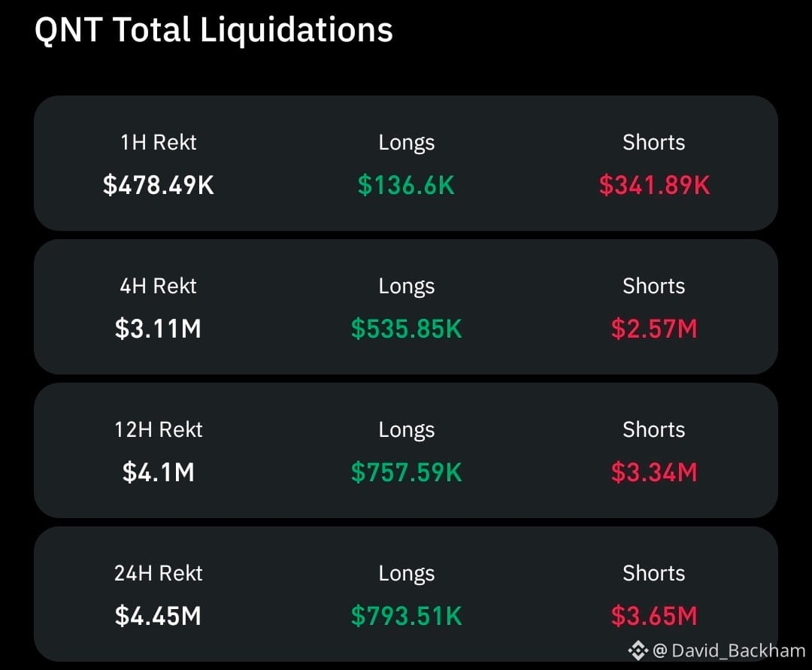This screenshot has height=670, width=812.
Task: Select the $3.11M 4H total
Action: click(x=159, y=329)
